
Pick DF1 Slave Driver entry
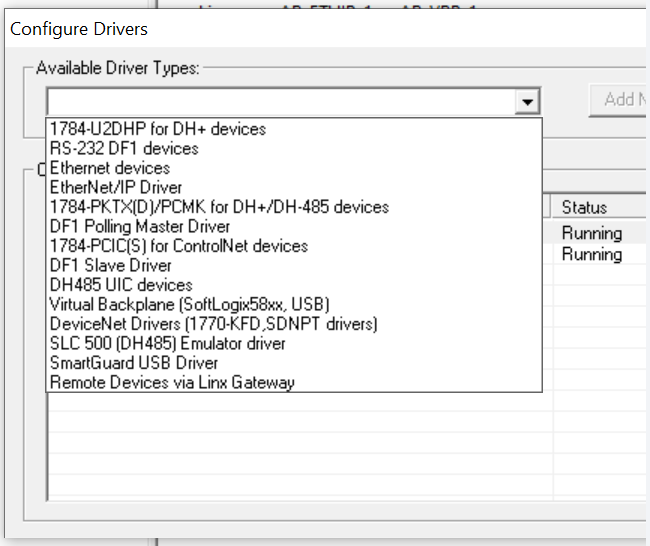click(294, 265)
